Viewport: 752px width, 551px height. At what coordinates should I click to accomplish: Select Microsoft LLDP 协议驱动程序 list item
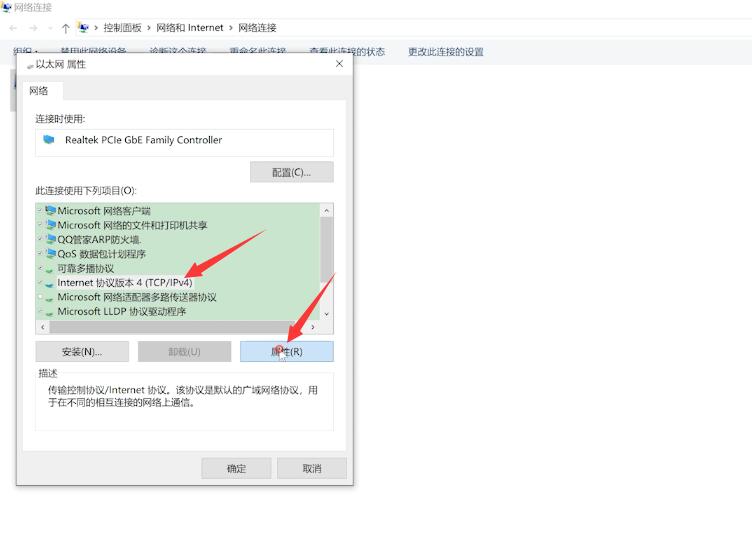[122, 311]
